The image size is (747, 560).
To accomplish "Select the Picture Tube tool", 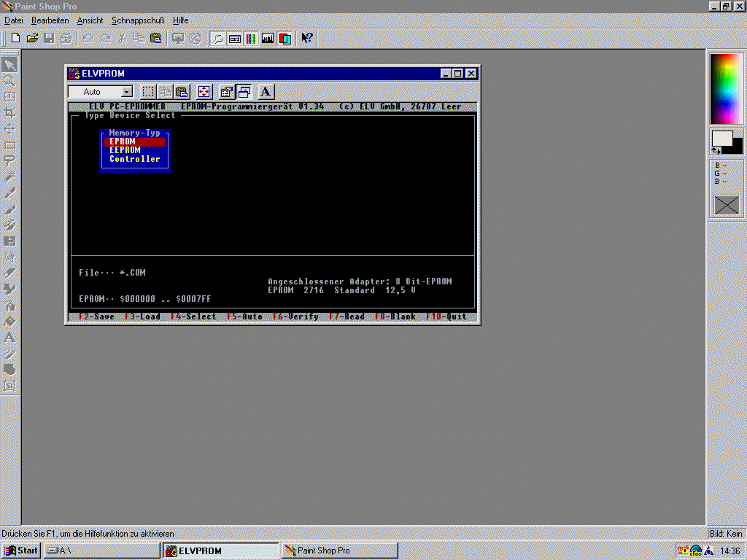I will tap(9, 289).
